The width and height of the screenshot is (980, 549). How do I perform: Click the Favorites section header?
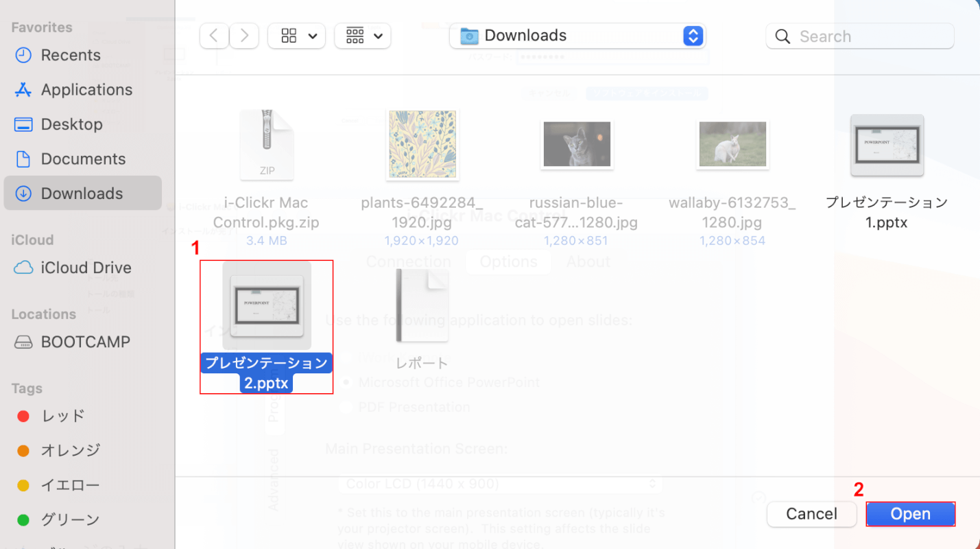[x=42, y=27]
